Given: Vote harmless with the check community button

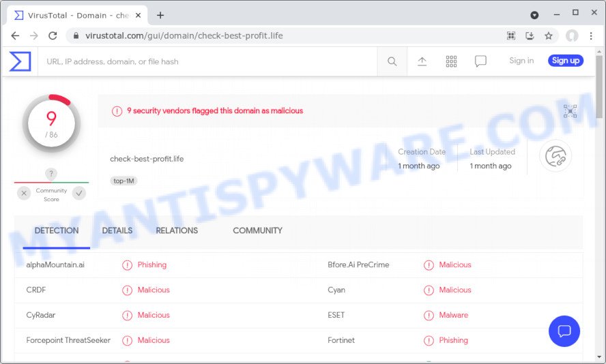Looking at the screenshot, I should [x=79, y=193].
